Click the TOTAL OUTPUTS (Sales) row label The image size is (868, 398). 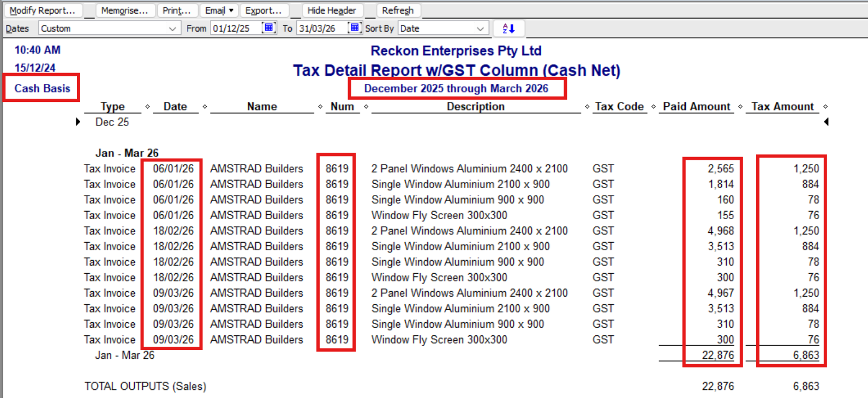[145, 386]
